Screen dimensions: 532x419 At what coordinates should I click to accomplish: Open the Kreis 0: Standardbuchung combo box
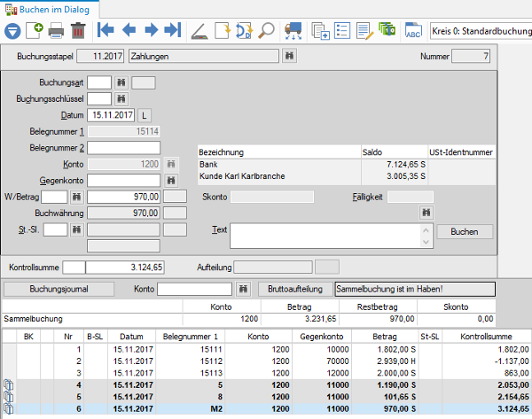[x=481, y=31]
